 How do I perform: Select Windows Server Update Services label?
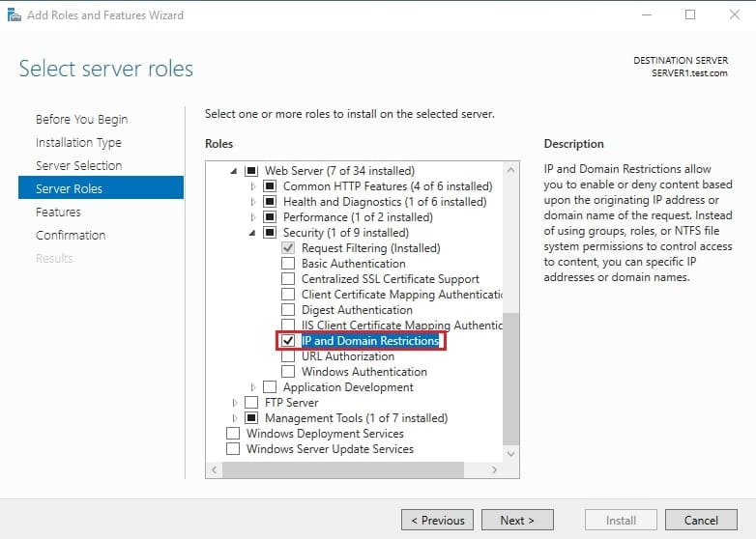[330, 448]
